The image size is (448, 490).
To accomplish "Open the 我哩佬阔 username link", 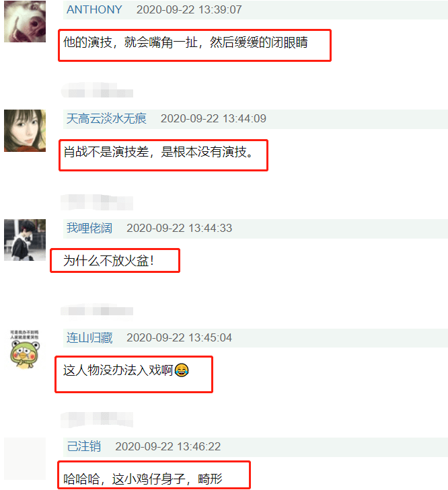I will [89, 228].
